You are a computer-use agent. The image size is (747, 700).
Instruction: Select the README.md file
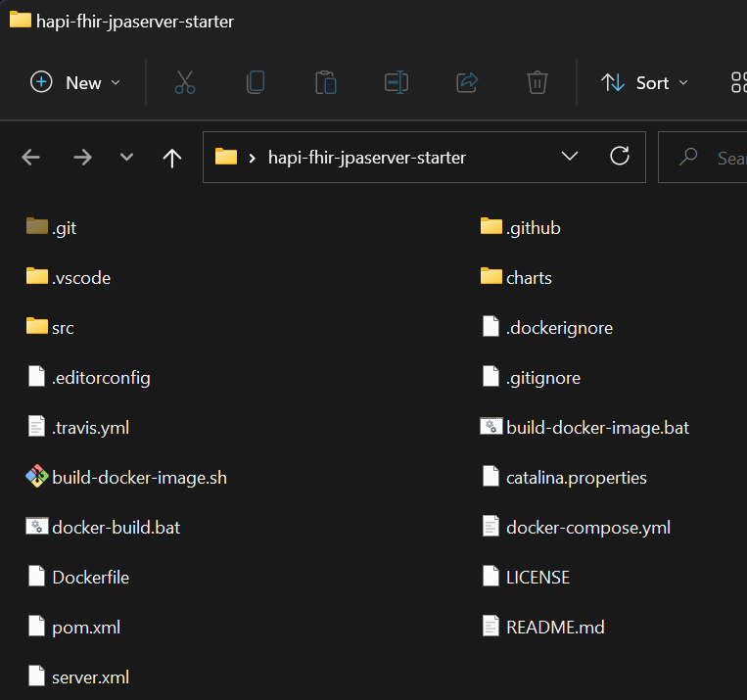[x=543, y=628]
